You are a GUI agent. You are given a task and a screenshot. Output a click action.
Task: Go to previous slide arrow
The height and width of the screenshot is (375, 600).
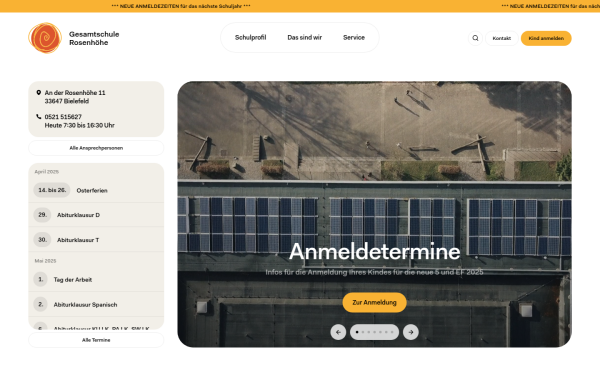click(x=338, y=332)
